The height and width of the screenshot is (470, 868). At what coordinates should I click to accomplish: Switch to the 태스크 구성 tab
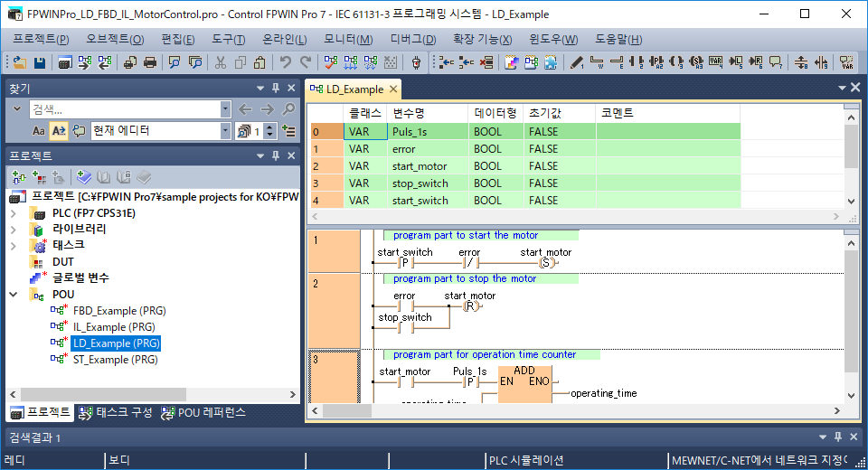click(115, 412)
